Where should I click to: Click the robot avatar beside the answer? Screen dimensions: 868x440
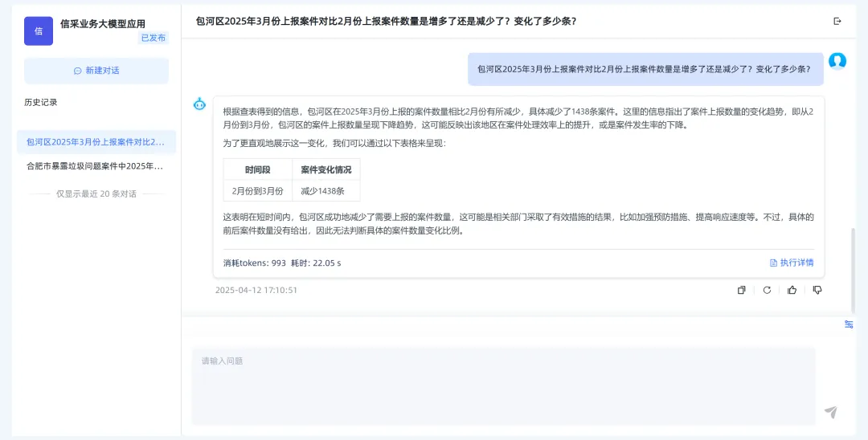[200, 104]
